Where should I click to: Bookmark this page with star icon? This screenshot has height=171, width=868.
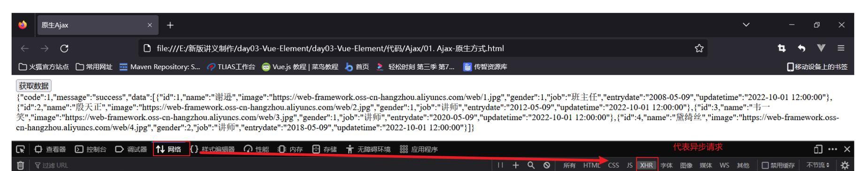point(699,48)
